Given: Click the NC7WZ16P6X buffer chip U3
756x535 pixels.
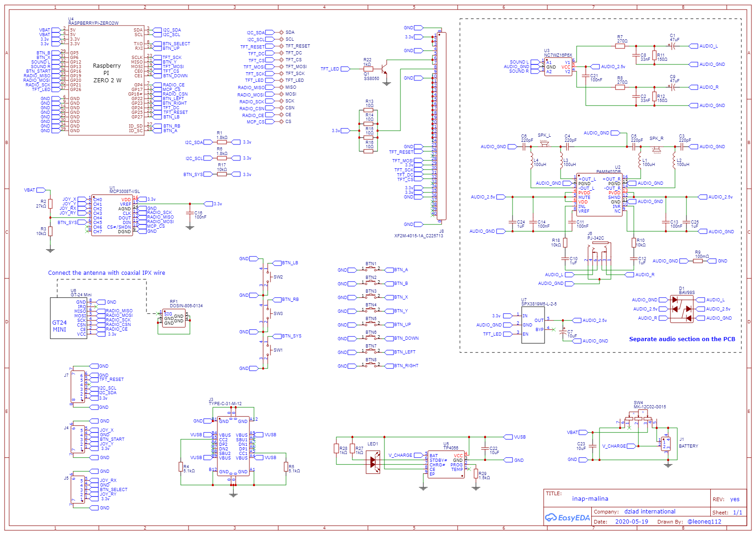Looking at the screenshot, I should pyautogui.click(x=558, y=67).
